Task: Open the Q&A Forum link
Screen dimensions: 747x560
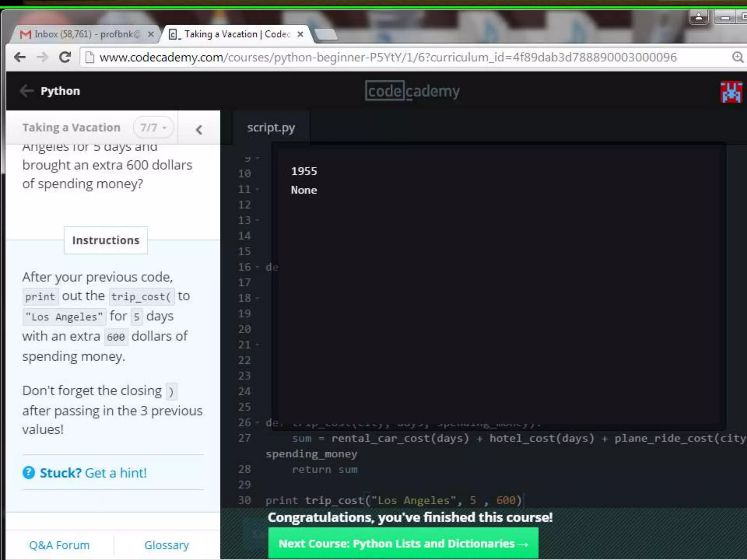Action: [59, 545]
